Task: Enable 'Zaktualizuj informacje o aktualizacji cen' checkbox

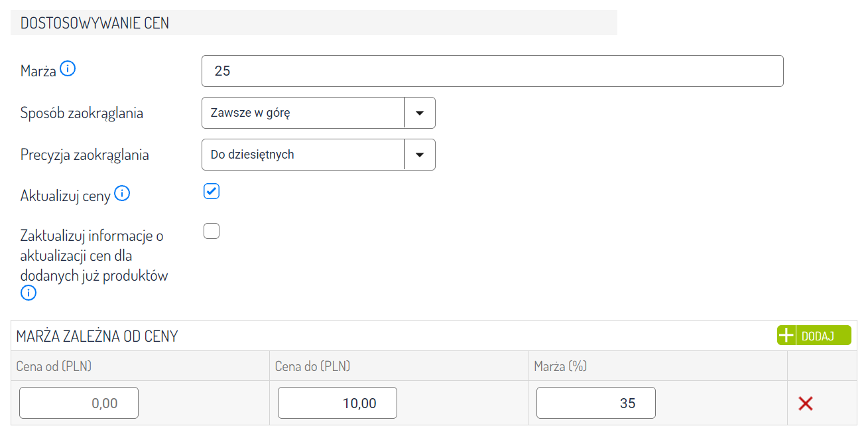Action: click(x=211, y=231)
